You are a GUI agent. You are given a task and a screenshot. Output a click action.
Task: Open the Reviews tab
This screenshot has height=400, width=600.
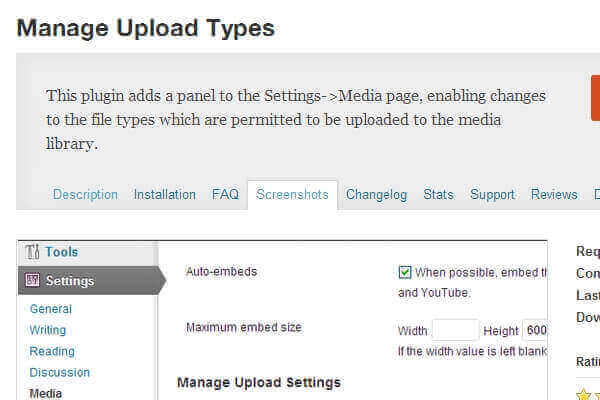point(554,195)
